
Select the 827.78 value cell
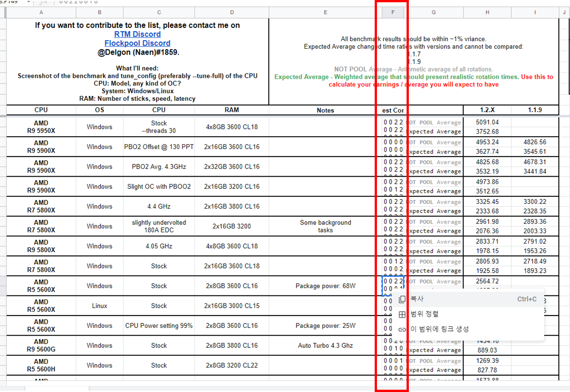(487, 371)
